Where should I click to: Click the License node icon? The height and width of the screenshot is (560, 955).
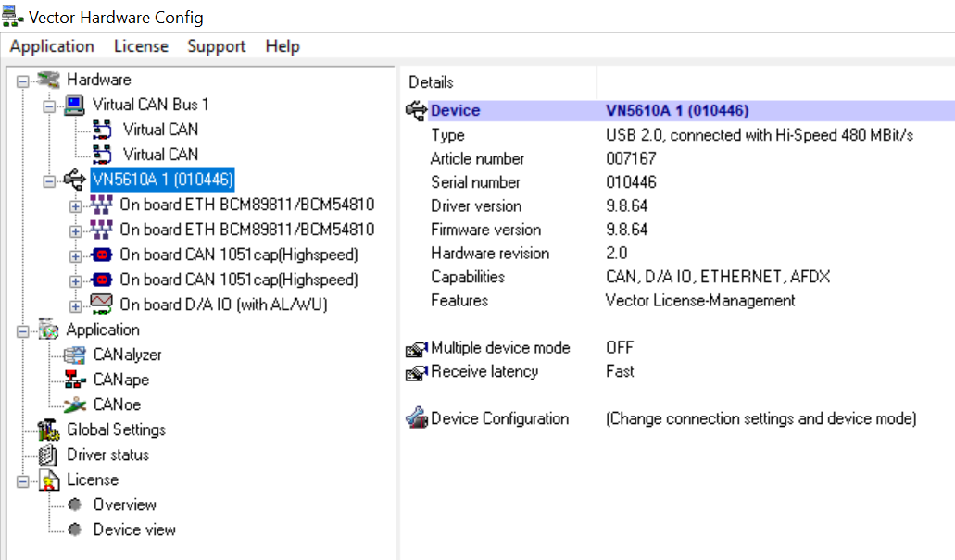click(49, 479)
